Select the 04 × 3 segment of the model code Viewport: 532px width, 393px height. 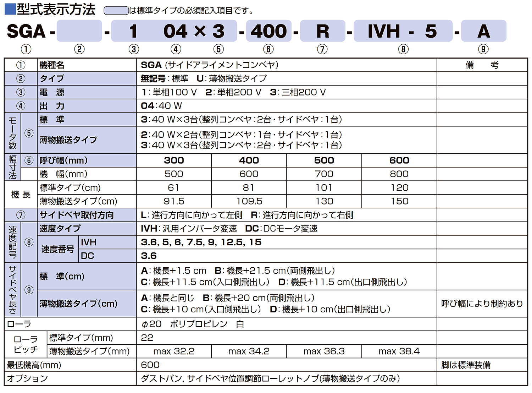194,31
